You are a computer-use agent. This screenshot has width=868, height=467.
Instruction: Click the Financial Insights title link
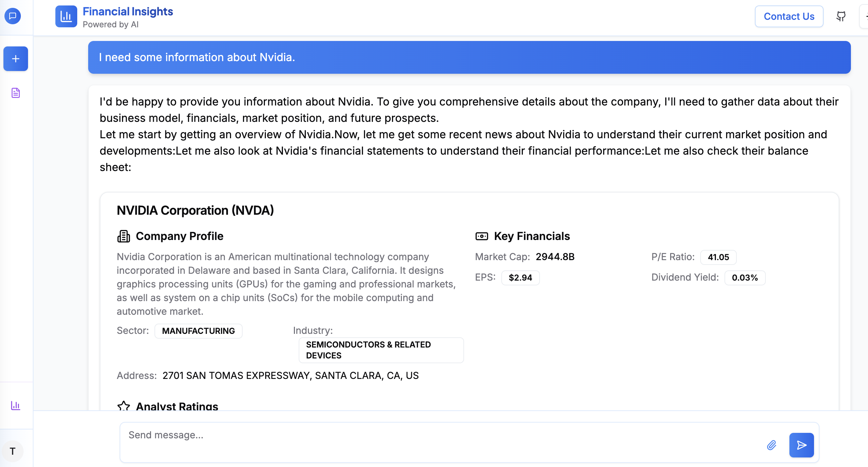click(x=128, y=12)
